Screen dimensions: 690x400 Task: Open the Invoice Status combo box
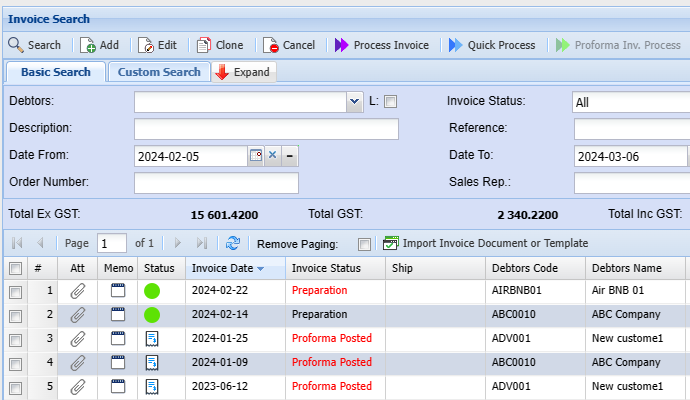click(x=630, y=102)
